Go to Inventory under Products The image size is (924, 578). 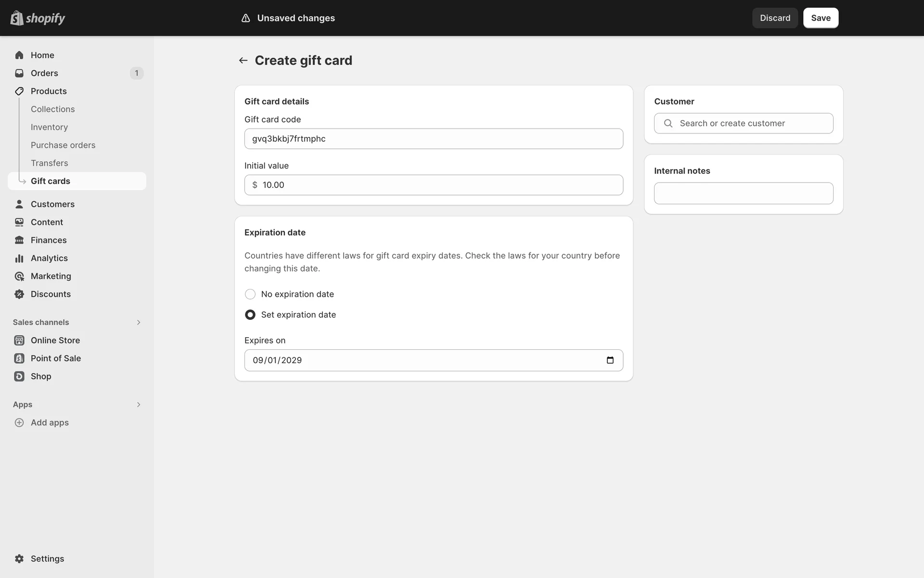[x=49, y=127]
